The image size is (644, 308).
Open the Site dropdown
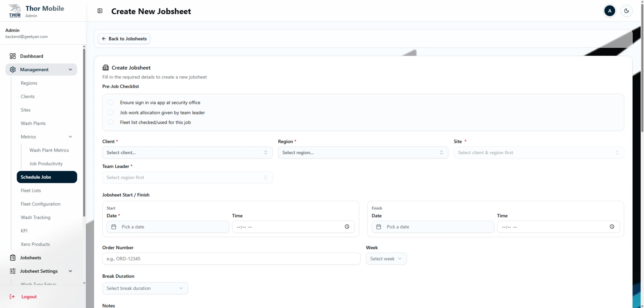coord(539,152)
